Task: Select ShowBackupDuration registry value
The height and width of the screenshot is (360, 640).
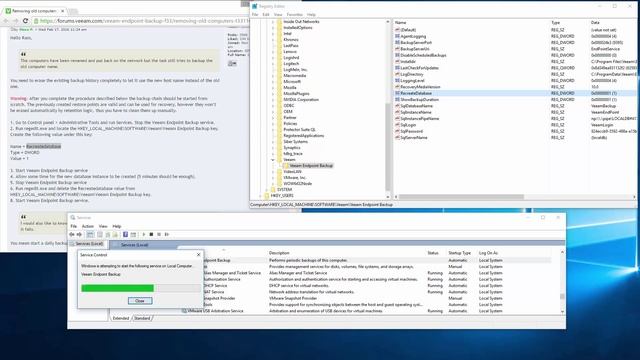Action: pos(419,100)
